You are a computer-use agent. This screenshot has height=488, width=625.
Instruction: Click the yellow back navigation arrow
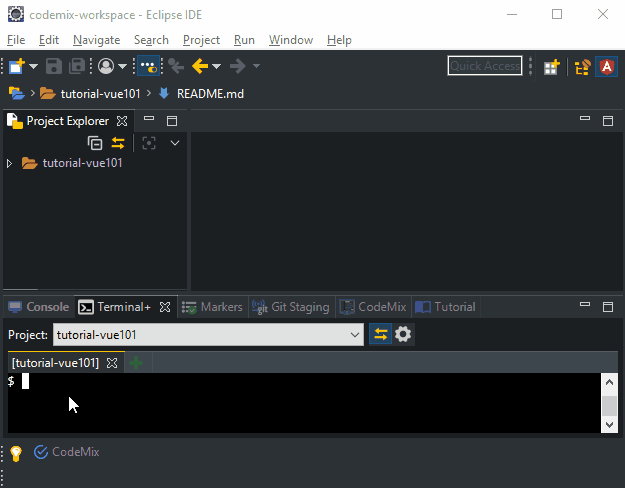pyautogui.click(x=199, y=66)
